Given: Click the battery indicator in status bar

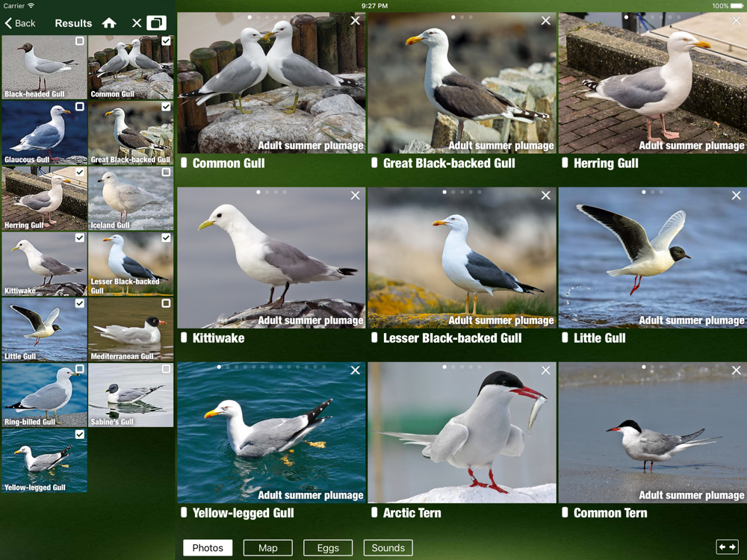Looking at the screenshot, I should [737, 6].
